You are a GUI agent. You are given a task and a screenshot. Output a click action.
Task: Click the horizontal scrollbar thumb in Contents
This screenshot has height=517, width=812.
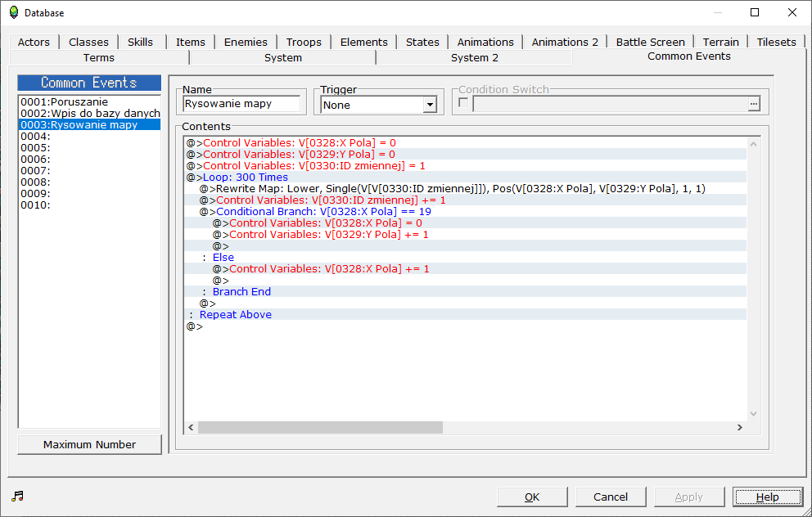[320, 427]
